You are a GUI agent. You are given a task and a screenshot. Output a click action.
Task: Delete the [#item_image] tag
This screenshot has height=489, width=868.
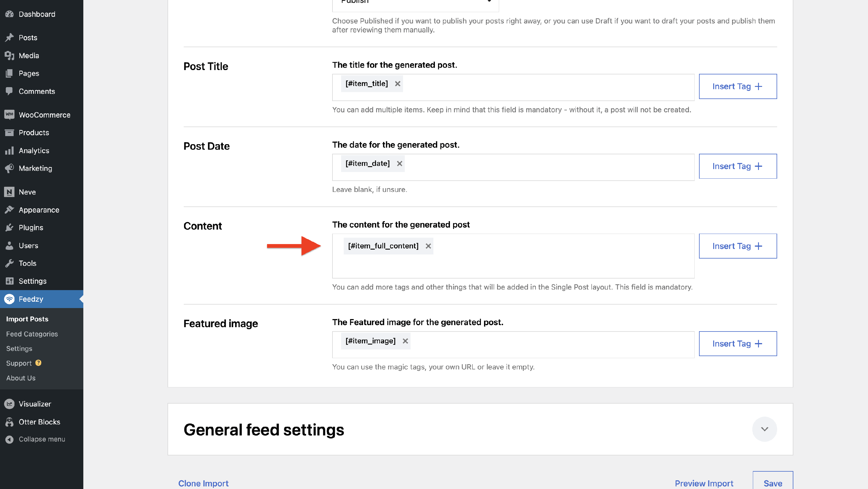(405, 341)
